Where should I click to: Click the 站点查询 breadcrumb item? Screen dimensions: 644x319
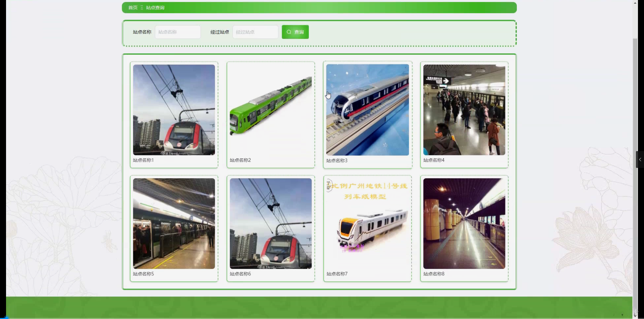click(155, 8)
